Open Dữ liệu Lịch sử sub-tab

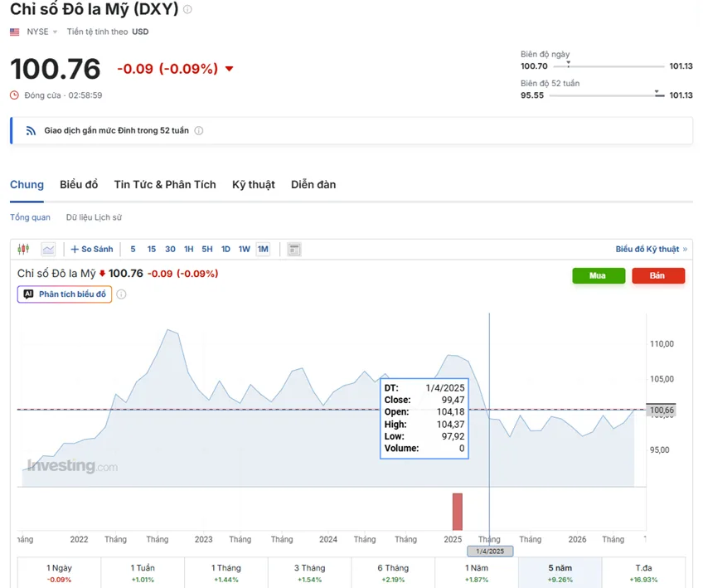[94, 217]
